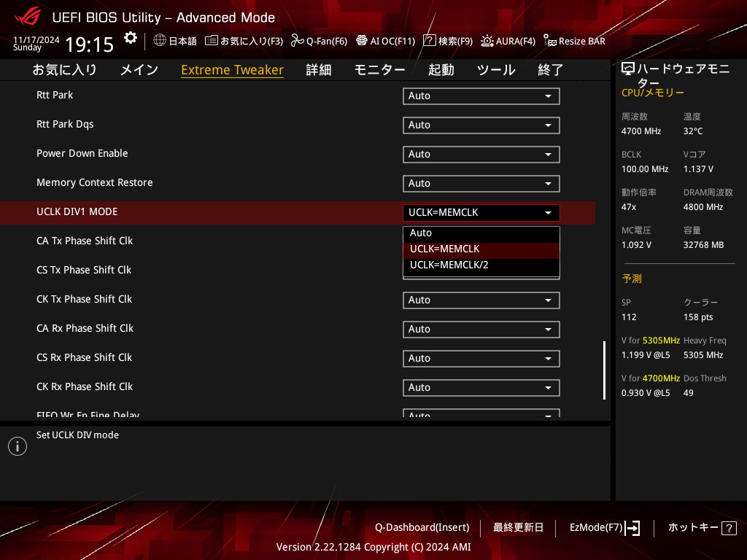The width and height of the screenshot is (747, 560).
Task: Click 最終更新日 button
Action: coord(519,528)
